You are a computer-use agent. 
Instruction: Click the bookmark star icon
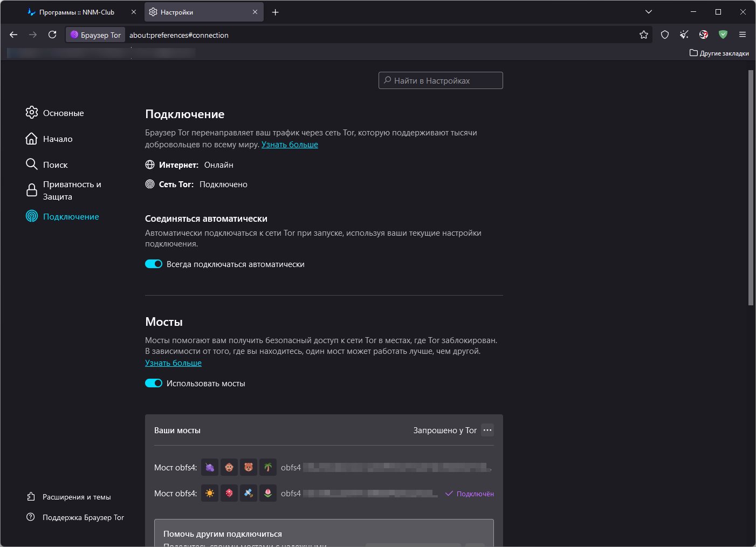pos(643,35)
